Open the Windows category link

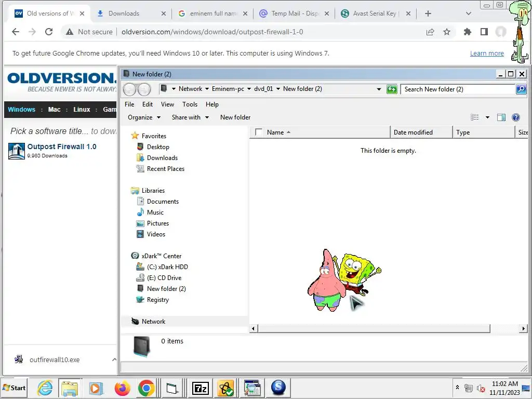tap(21, 109)
